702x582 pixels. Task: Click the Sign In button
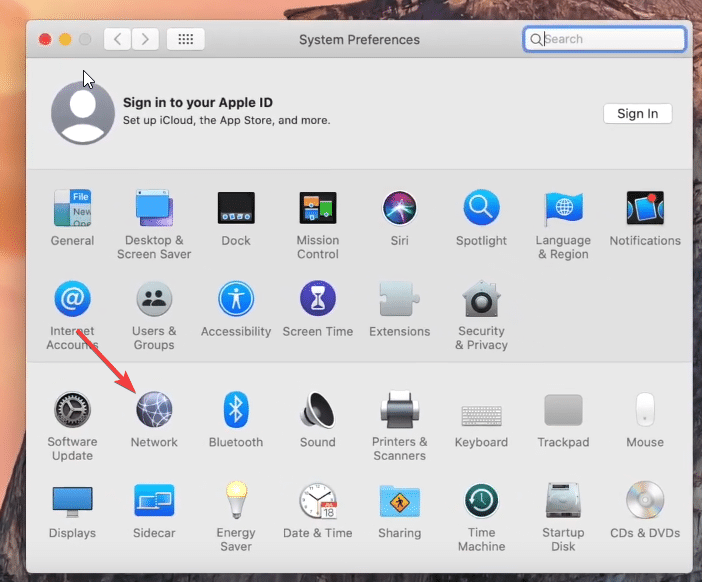[x=638, y=114]
